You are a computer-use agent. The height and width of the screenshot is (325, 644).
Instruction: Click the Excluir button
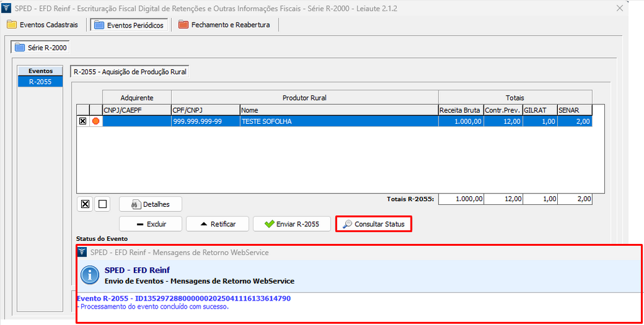(x=151, y=224)
